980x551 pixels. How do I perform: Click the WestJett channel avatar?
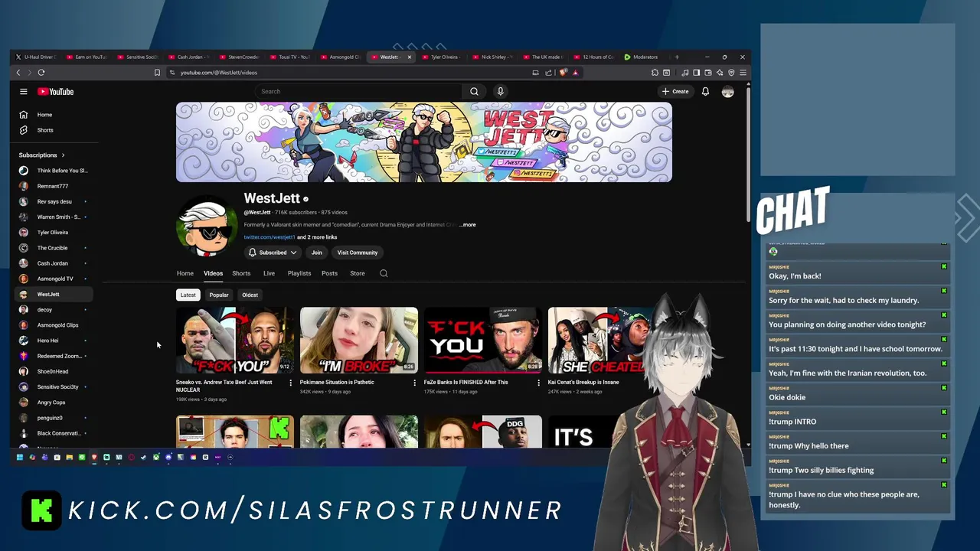207,227
